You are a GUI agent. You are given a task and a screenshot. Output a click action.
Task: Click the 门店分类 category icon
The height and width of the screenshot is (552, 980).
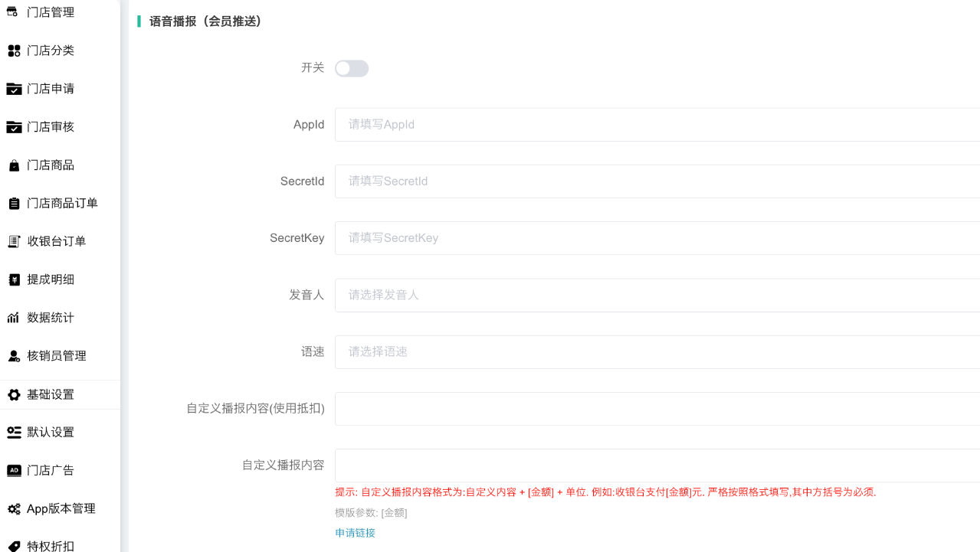coord(13,51)
